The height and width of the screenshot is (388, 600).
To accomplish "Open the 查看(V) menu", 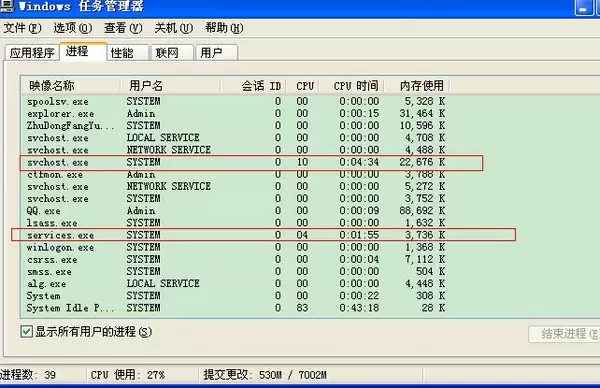I will click(x=123, y=28).
